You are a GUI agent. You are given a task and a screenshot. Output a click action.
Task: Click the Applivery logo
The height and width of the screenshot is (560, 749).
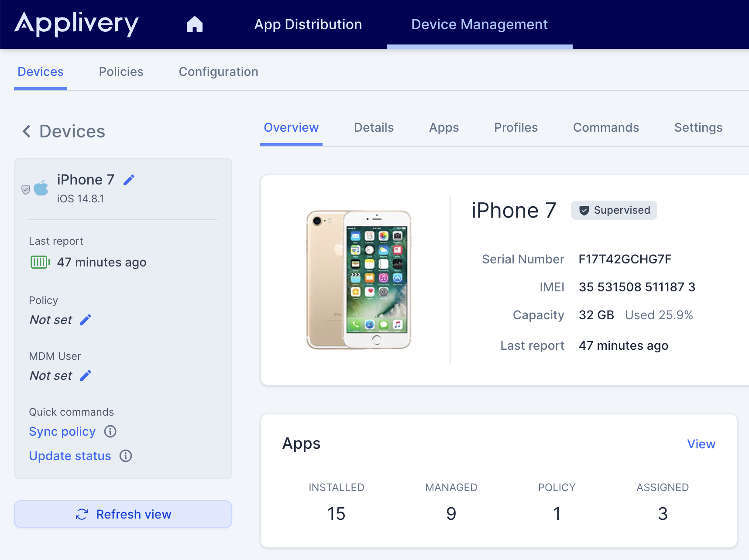[77, 24]
